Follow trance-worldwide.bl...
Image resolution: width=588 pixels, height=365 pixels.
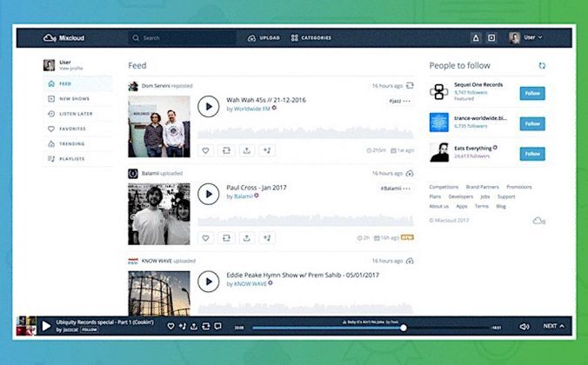[532, 123]
